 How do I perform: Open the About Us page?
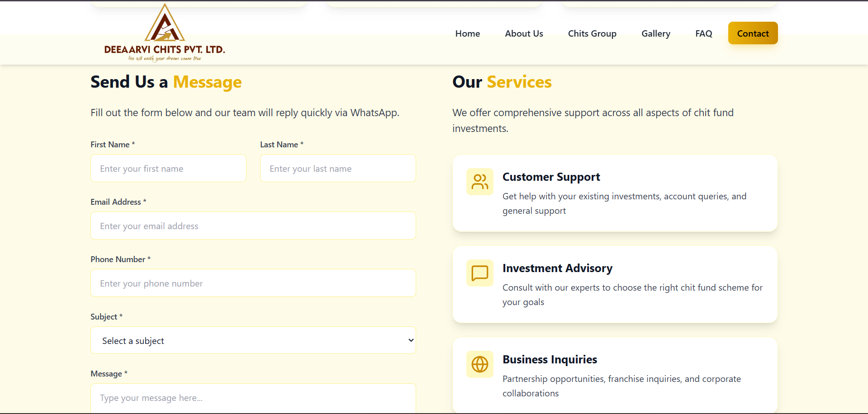coord(524,33)
